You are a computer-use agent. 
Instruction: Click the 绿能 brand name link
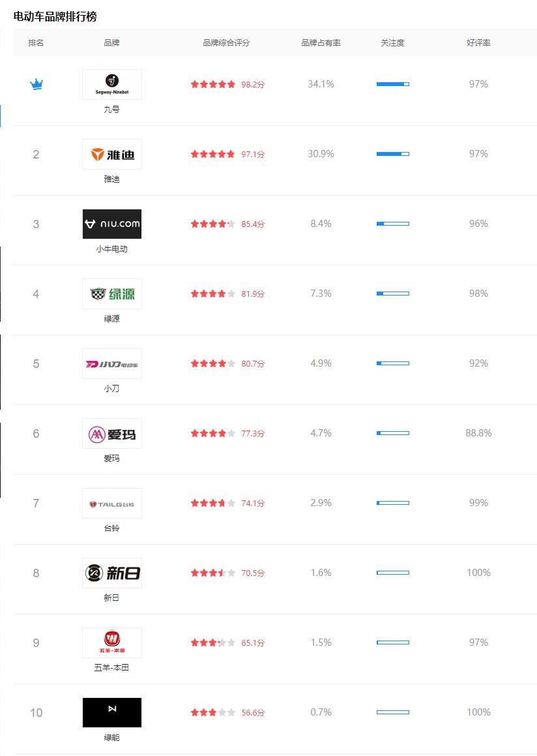(x=112, y=738)
